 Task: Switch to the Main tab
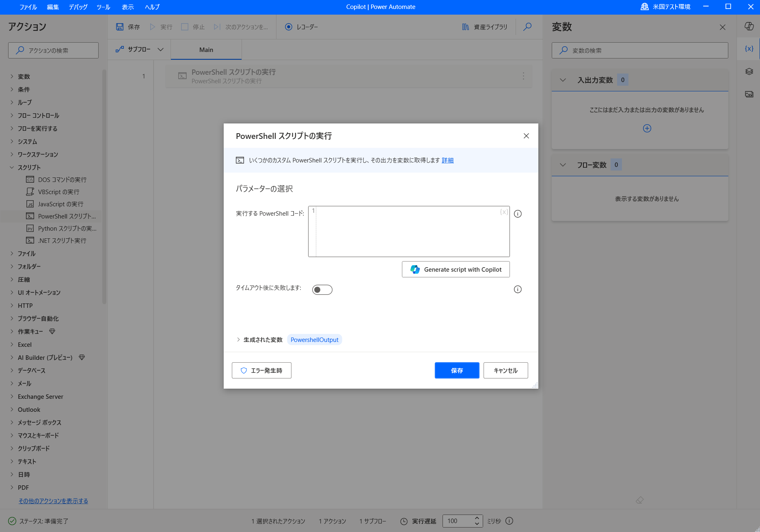click(206, 49)
